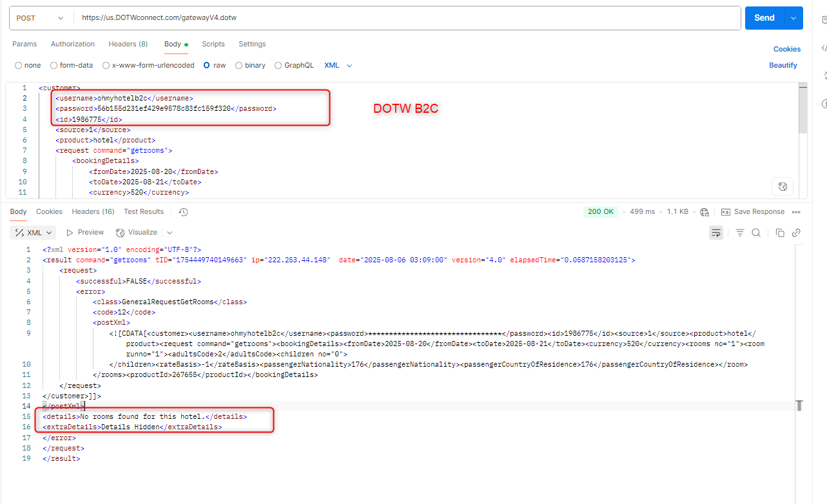This screenshot has width=827, height=504.
Task: Click the Cookies link near Send
Action: 787,49
